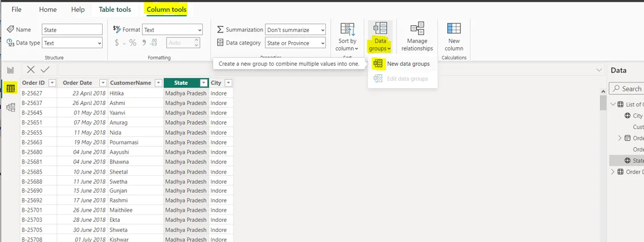Open the Summarization dropdown
Image resolution: width=644 pixels, height=242 pixels.
[295, 30]
